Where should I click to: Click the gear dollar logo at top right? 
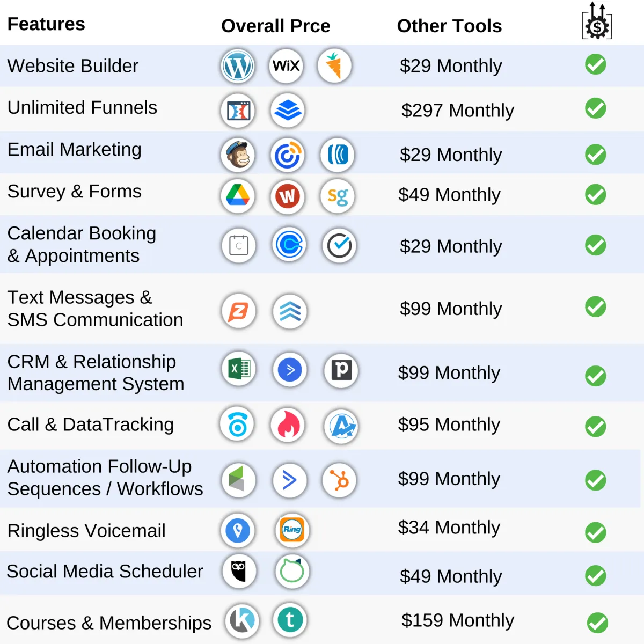click(597, 21)
